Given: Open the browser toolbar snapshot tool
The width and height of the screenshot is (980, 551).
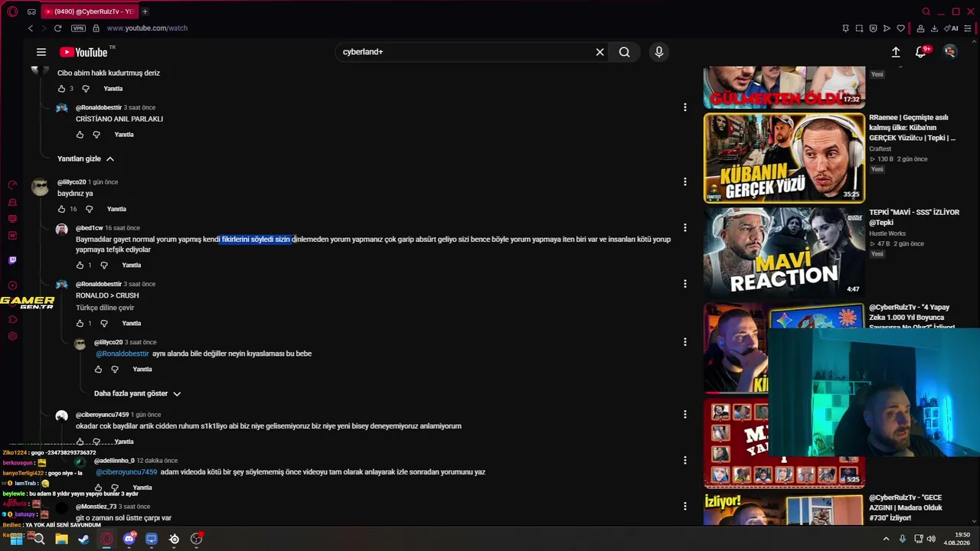Looking at the screenshot, I should click(x=859, y=28).
